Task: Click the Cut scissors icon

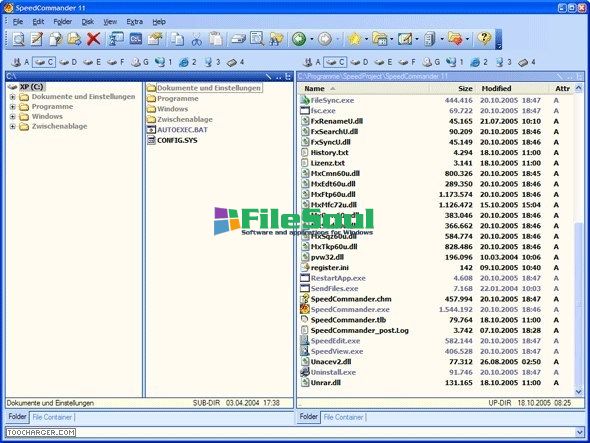Action: click(x=196, y=40)
